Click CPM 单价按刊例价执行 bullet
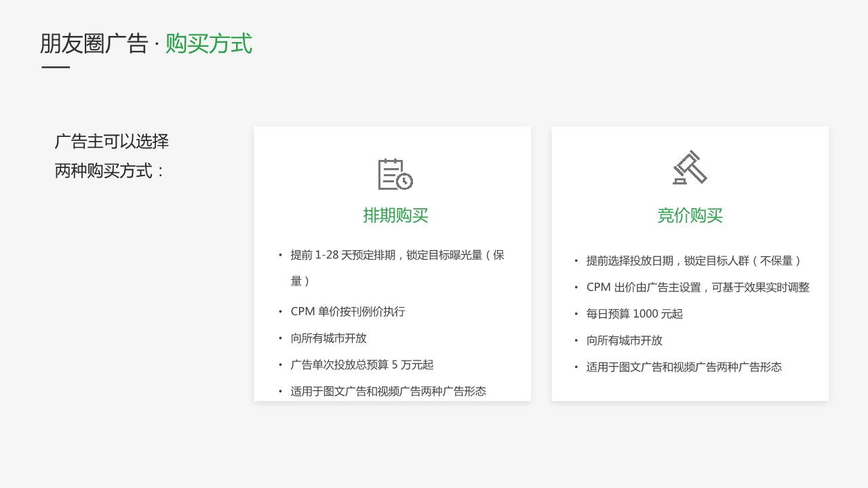This screenshot has width=868, height=488. pyautogui.click(x=348, y=312)
